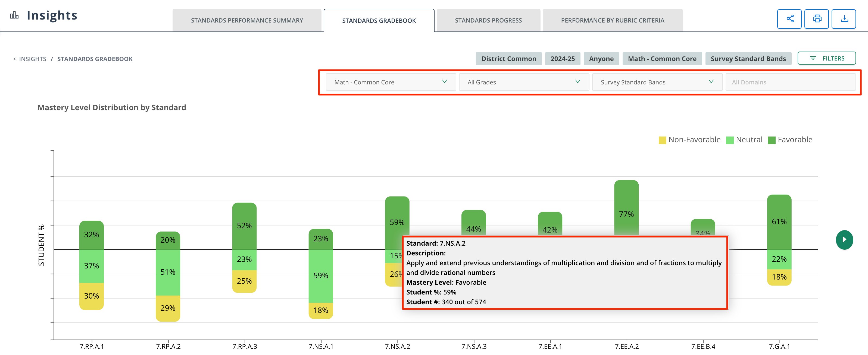Toggle Non-Favorable legend swatch

tap(662, 140)
